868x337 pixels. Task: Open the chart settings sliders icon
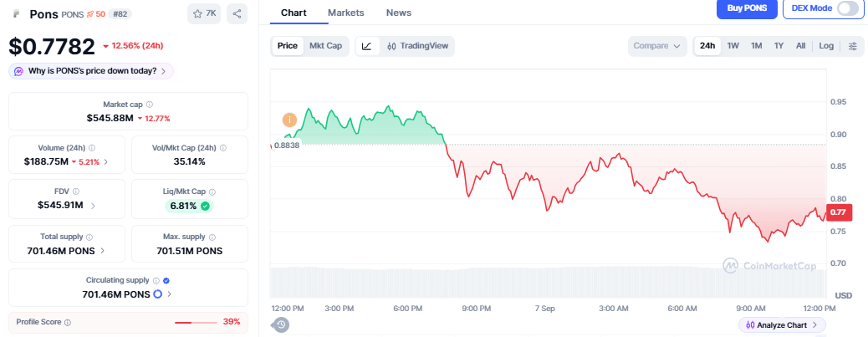click(852, 46)
